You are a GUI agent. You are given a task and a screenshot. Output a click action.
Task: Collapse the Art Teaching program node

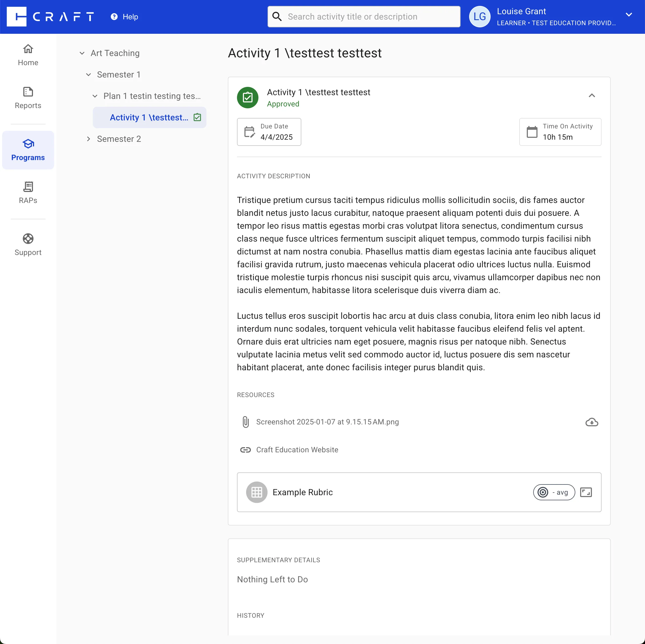82,53
